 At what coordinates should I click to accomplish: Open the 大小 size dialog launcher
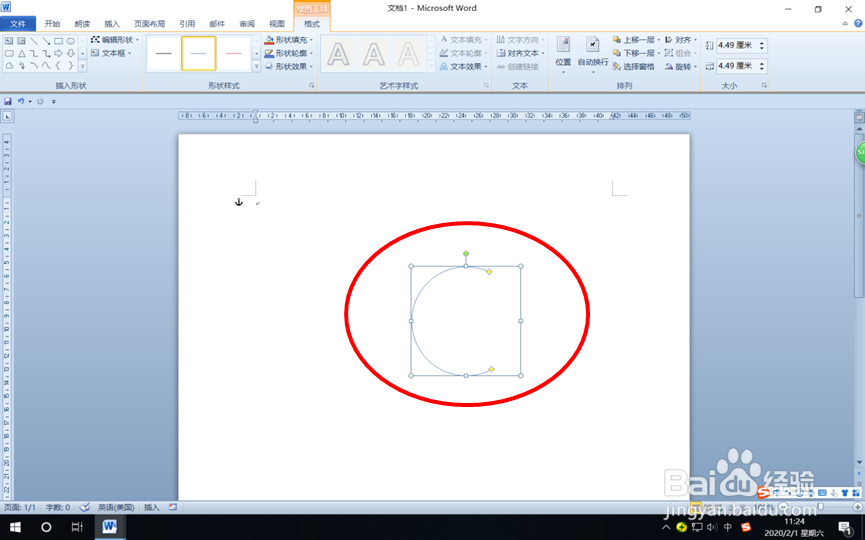click(x=764, y=85)
